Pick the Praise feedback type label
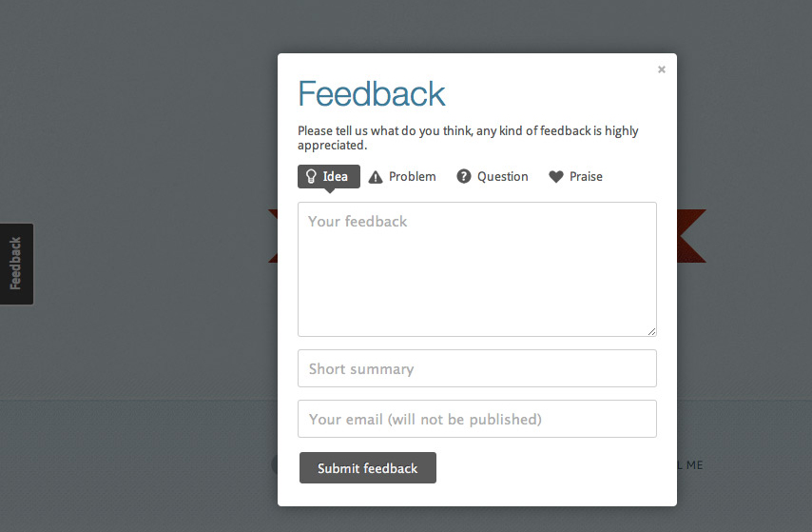This screenshot has width=812, height=532. coord(586,176)
